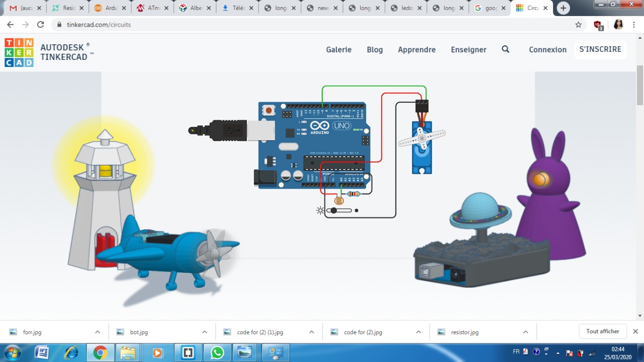Viewport: 644px width, 362px height.
Task: Switch to the Gmail tab
Action: click(25, 8)
